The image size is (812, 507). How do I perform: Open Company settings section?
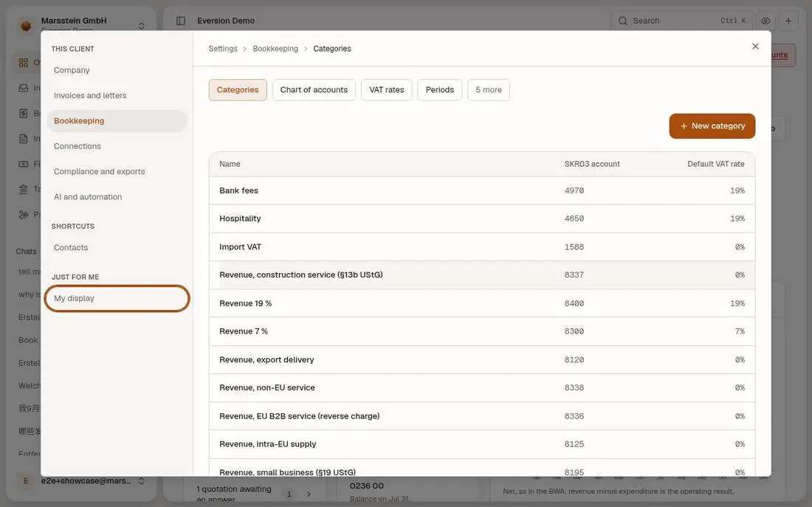click(117, 70)
